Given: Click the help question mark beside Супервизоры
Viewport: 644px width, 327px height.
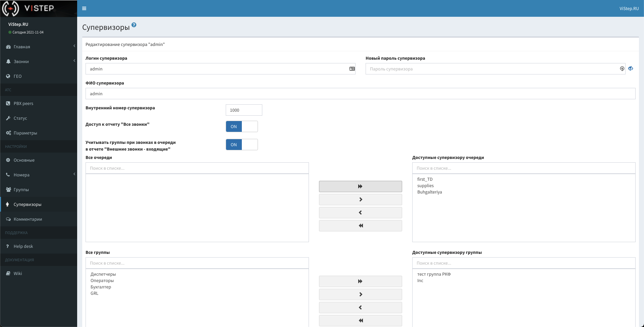Looking at the screenshot, I should [134, 25].
